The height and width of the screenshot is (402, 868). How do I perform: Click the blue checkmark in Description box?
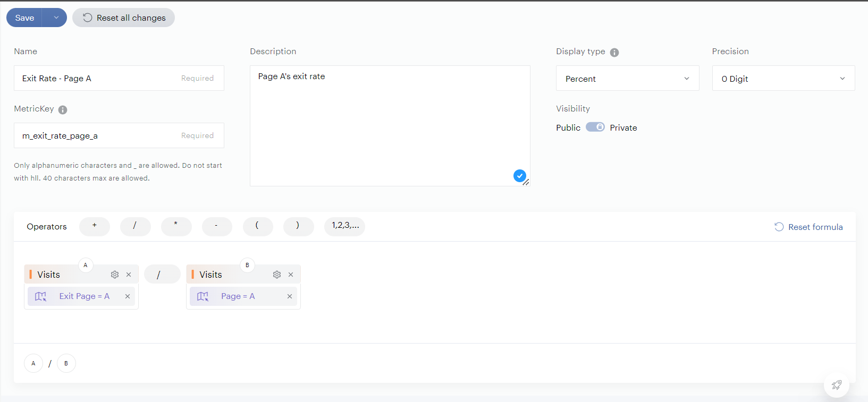point(519,176)
